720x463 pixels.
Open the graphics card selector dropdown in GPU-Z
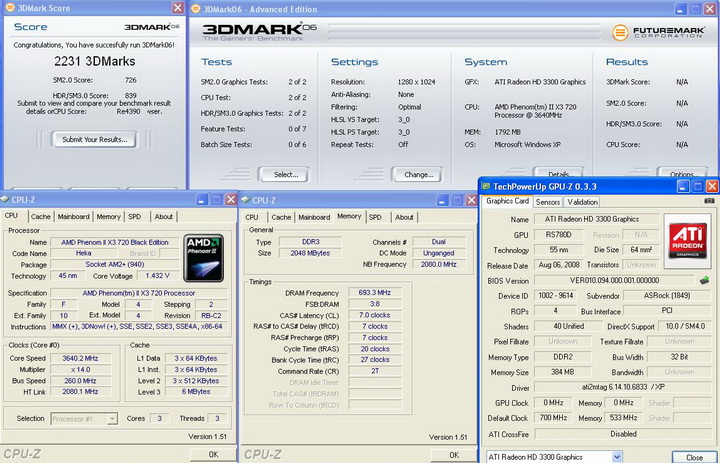click(x=617, y=457)
